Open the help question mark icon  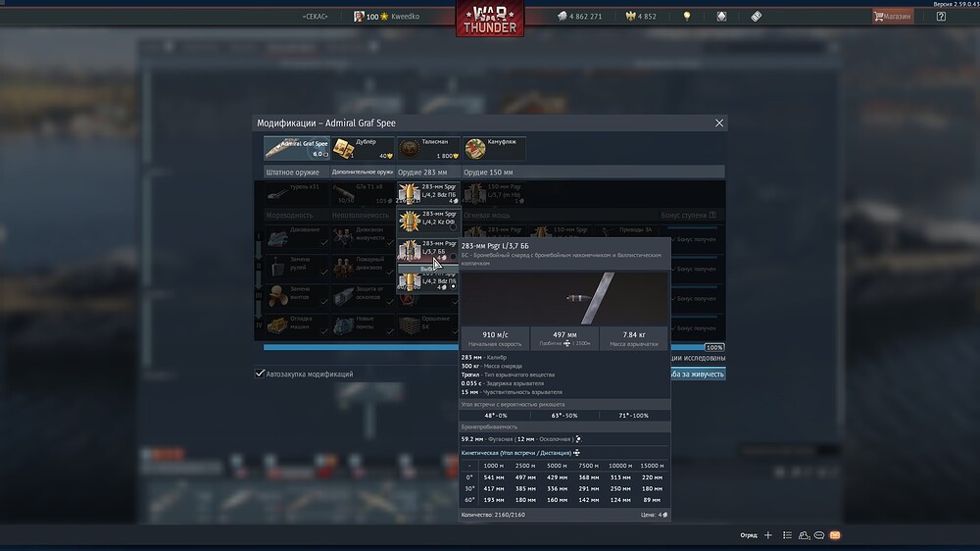(941, 17)
